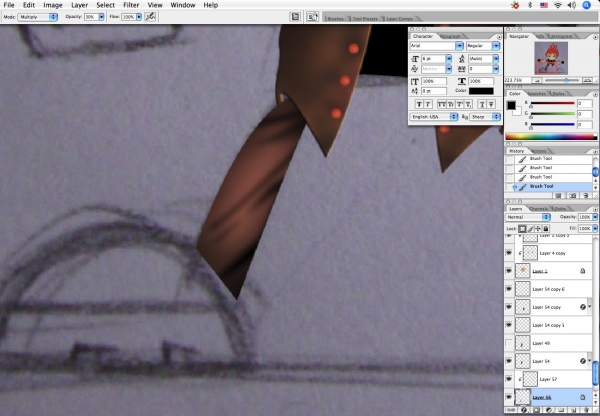Show hidden Layer 49 via visibility box

pos(509,343)
